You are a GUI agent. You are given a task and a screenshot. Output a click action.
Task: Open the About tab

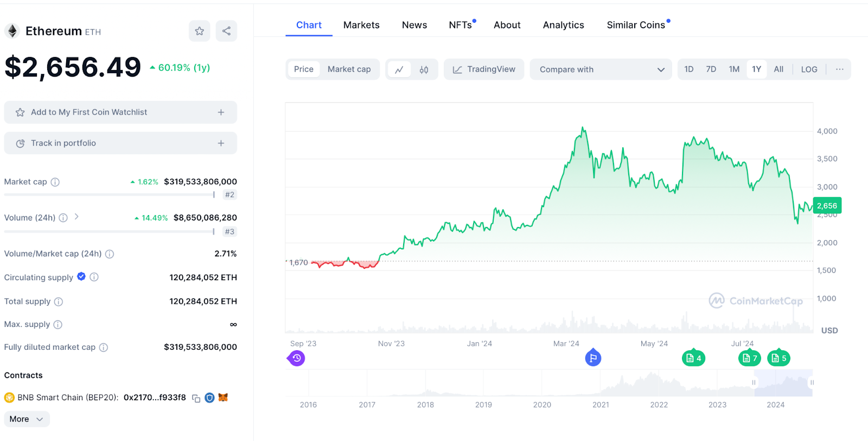point(507,25)
